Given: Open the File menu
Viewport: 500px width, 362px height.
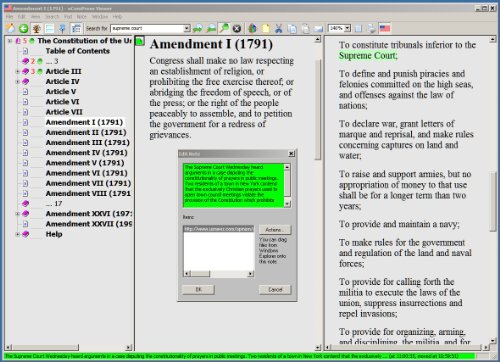Looking at the screenshot, I should [9, 16].
